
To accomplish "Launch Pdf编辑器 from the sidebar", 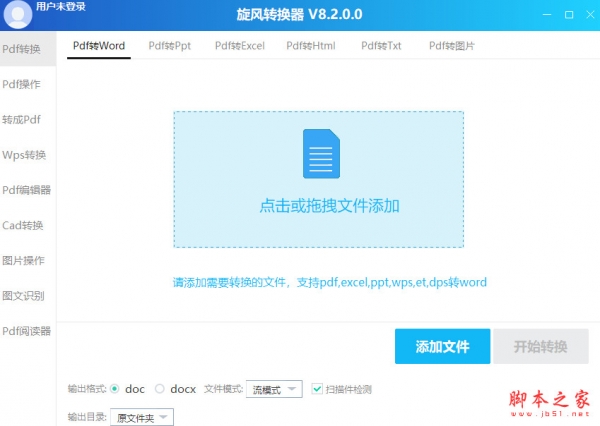I will point(28,190).
